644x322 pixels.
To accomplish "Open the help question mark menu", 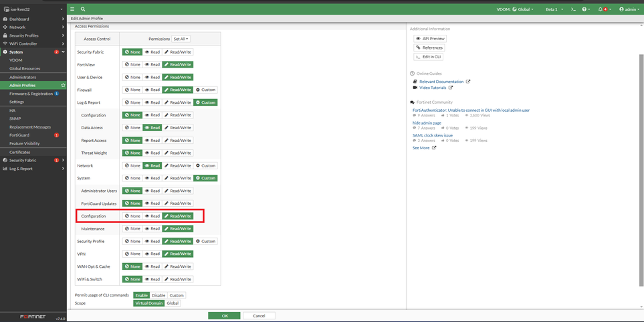I will click(x=586, y=9).
